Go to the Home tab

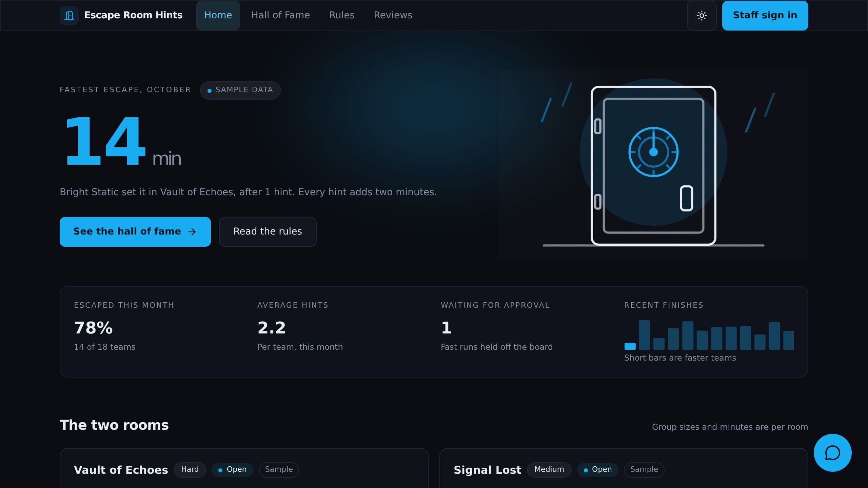coord(218,15)
